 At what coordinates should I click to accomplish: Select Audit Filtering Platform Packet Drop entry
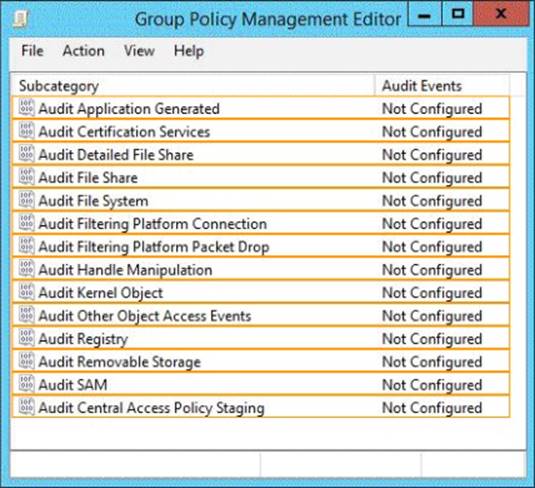coord(261,246)
